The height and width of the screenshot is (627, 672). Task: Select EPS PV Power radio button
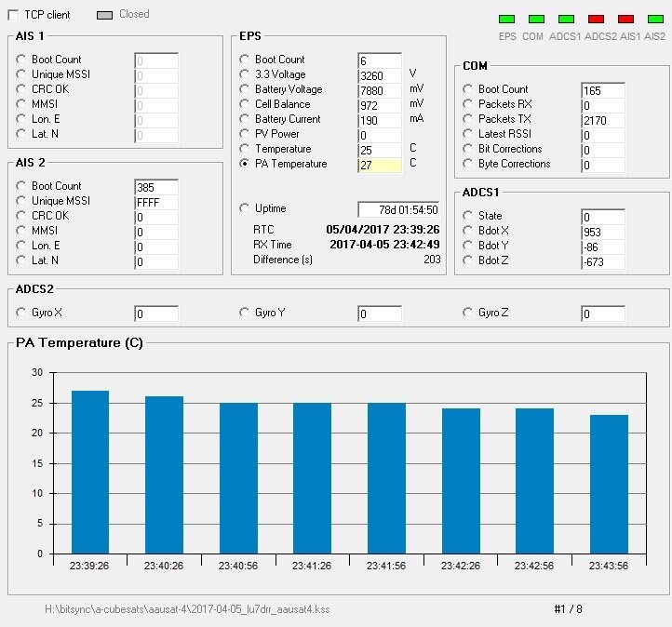[244, 134]
